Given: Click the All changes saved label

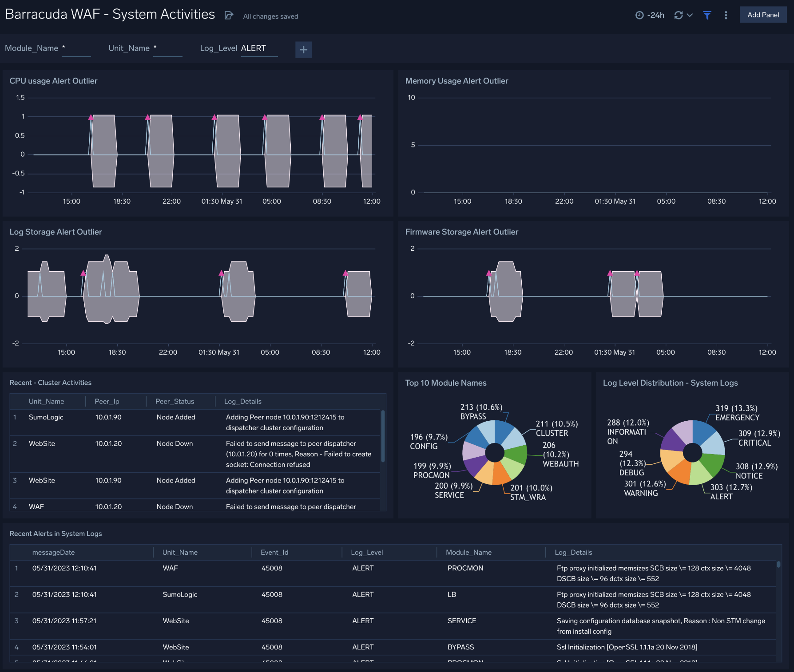Looking at the screenshot, I should pyautogui.click(x=270, y=16).
